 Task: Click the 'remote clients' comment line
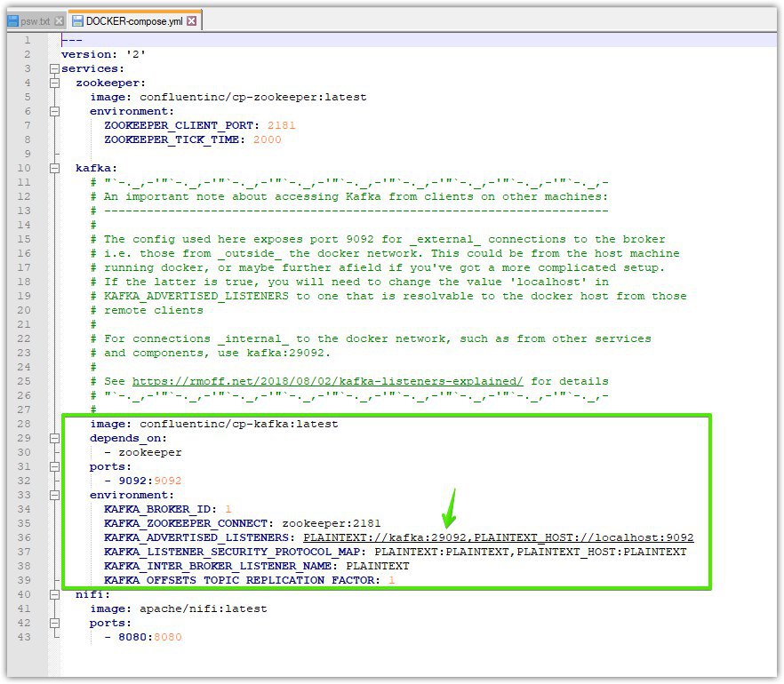[x=147, y=310]
